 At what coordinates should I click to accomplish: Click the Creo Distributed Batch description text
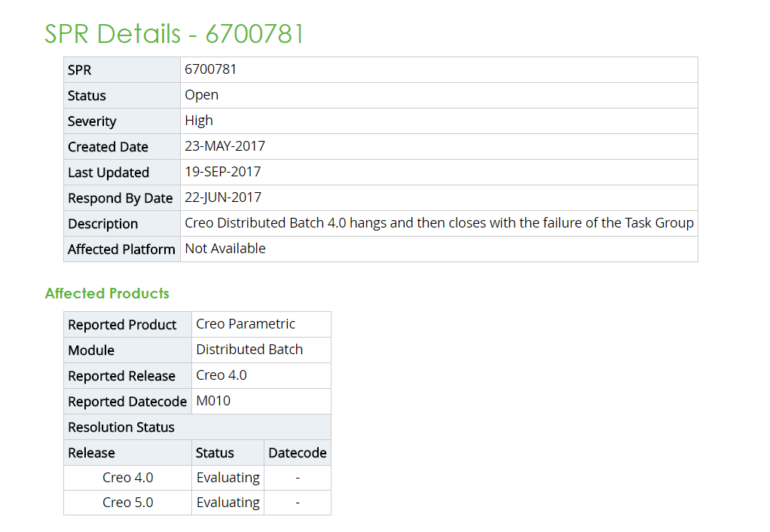(438, 223)
